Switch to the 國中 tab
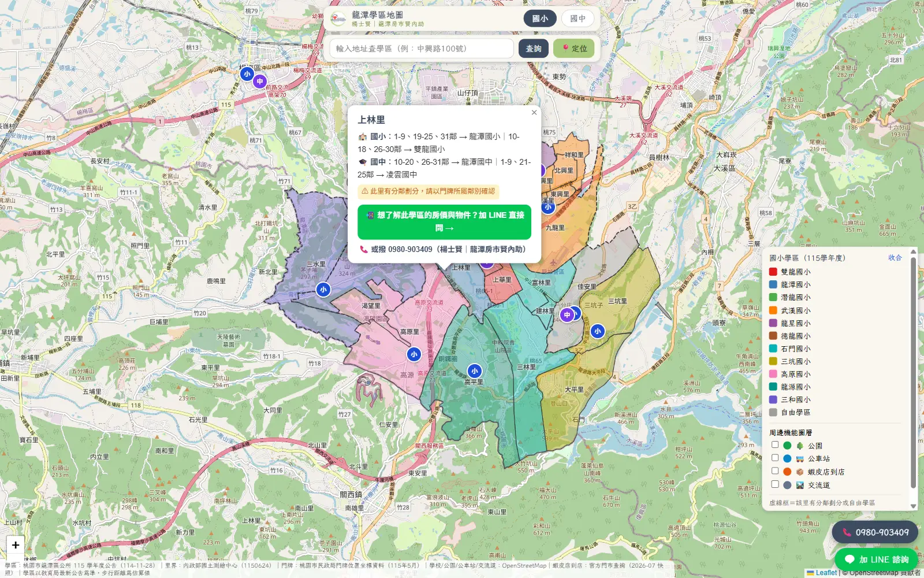This screenshot has width=924, height=578. point(577,18)
